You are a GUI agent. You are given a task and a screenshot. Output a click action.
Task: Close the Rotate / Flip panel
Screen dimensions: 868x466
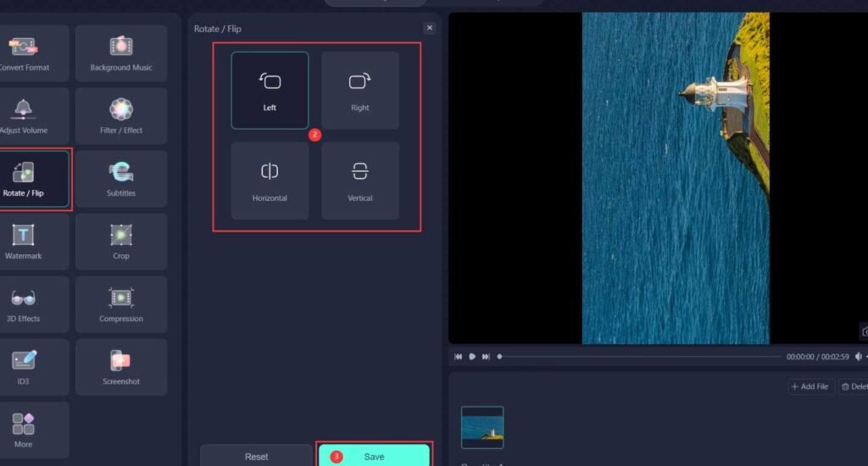pos(429,28)
